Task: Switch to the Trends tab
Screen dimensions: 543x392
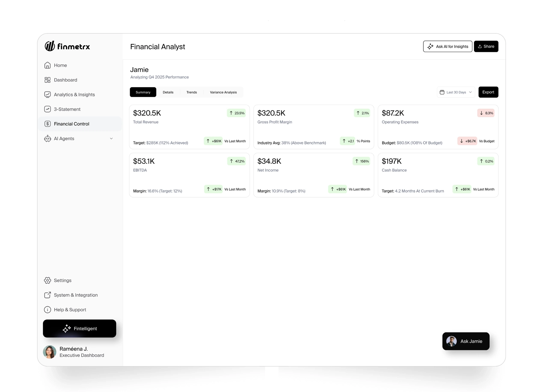Action: pyautogui.click(x=191, y=92)
